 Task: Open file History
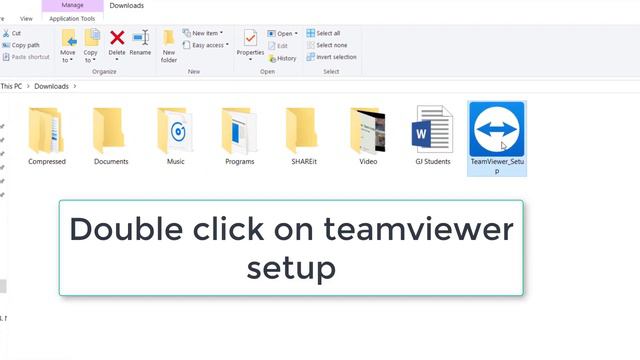click(x=282, y=58)
